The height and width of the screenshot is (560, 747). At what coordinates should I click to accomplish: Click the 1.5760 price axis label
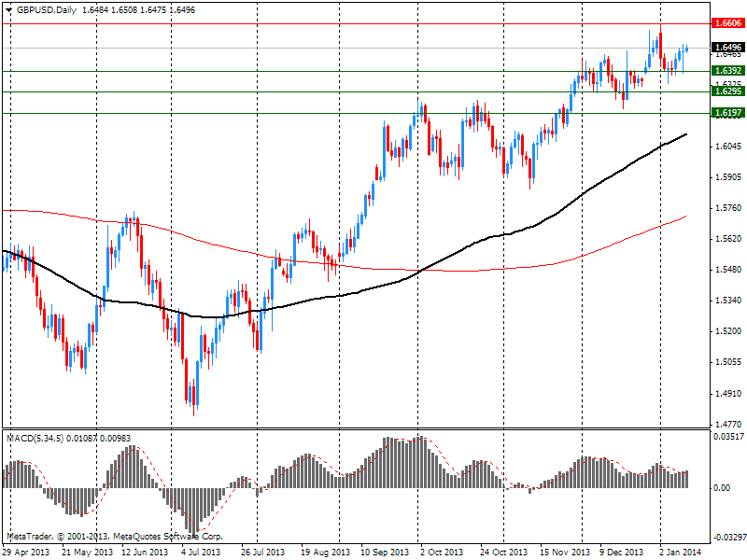pyautogui.click(x=728, y=208)
